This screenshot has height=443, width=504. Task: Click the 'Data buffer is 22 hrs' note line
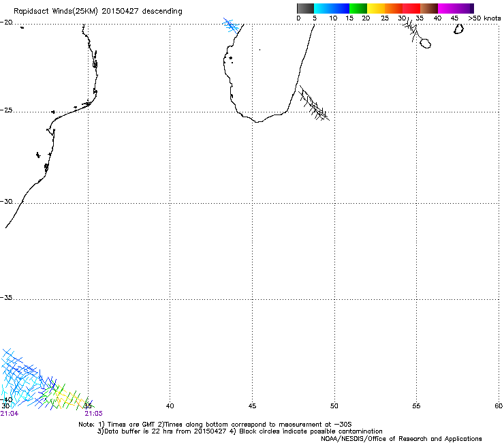(240, 431)
